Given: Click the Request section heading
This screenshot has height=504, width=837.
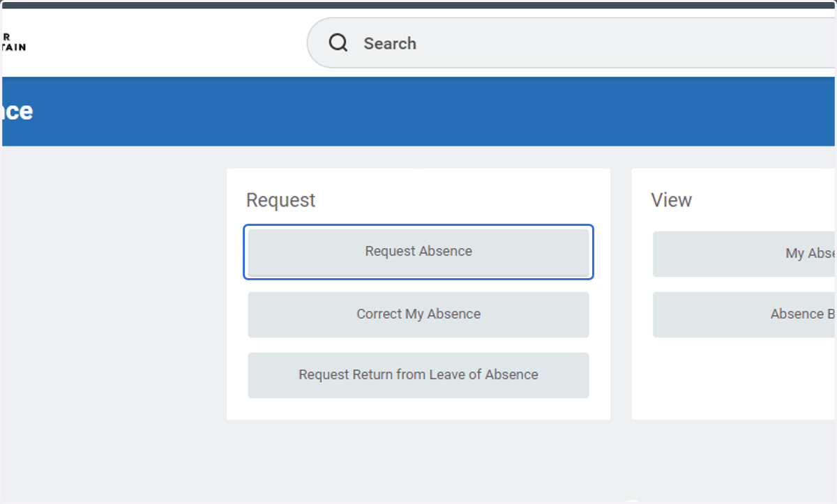Looking at the screenshot, I should [280, 200].
